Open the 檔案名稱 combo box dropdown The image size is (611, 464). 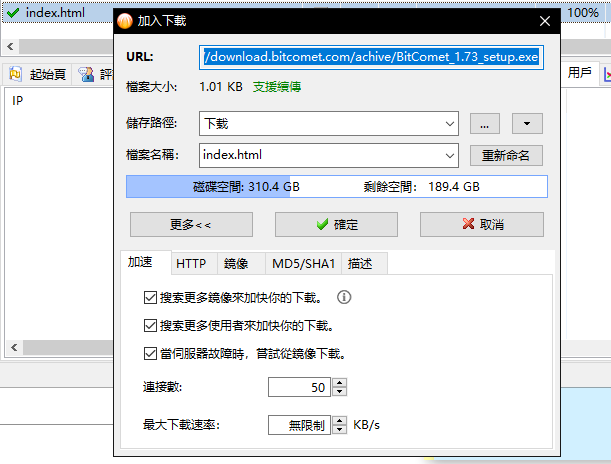(x=449, y=155)
